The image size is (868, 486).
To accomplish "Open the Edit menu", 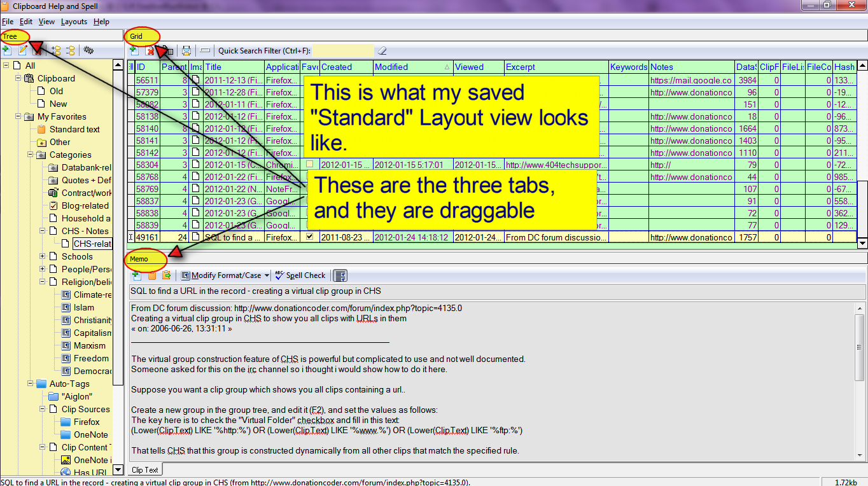I will pyautogui.click(x=25, y=22).
